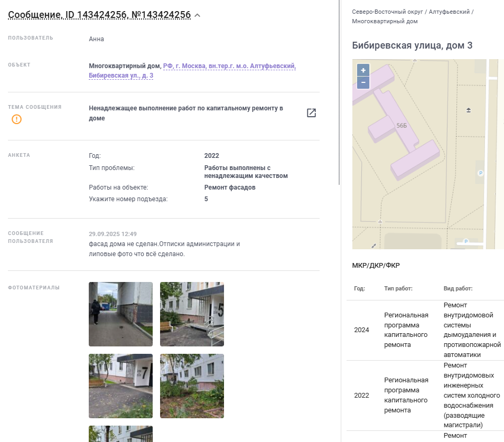Collapse the message header with chevron
504x442 pixels.
click(198, 15)
